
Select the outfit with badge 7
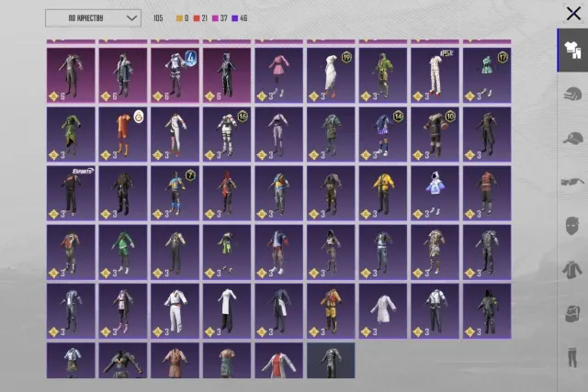(x=175, y=193)
